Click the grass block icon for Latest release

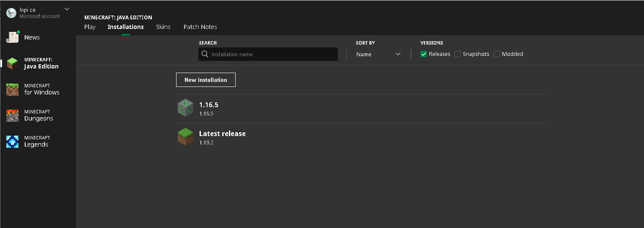185,137
